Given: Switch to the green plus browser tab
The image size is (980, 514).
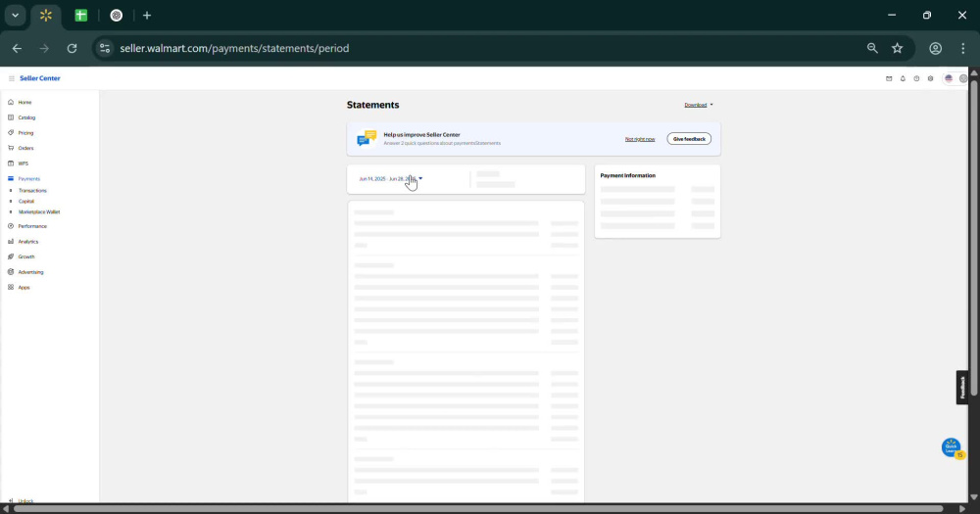Looking at the screenshot, I should coord(81,16).
